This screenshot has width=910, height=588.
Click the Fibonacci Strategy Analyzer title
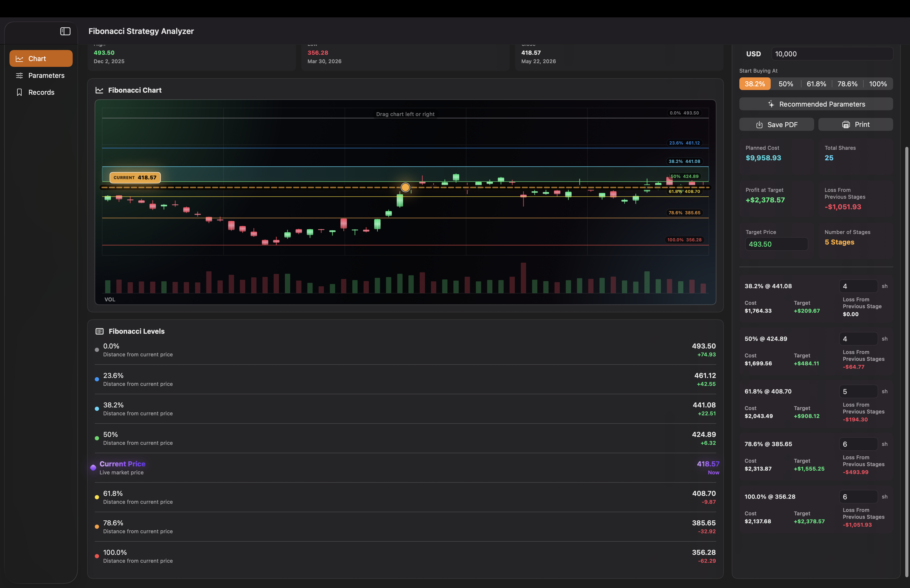point(141,31)
